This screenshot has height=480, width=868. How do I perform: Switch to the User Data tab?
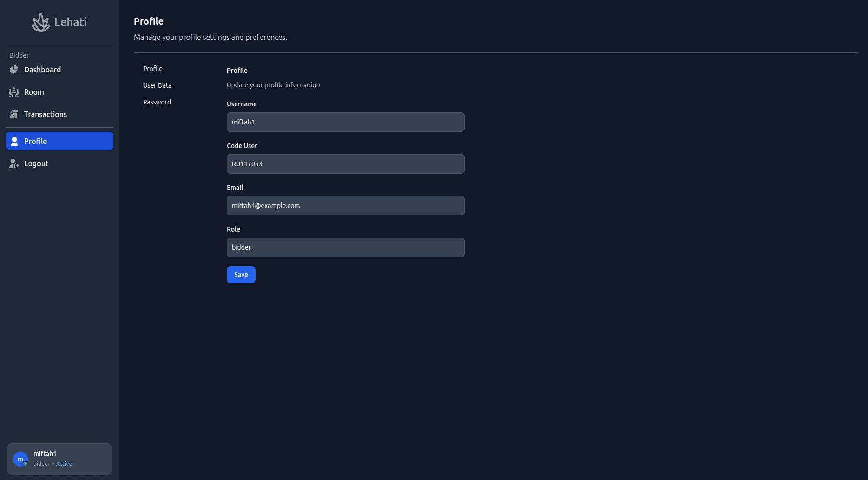click(158, 85)
